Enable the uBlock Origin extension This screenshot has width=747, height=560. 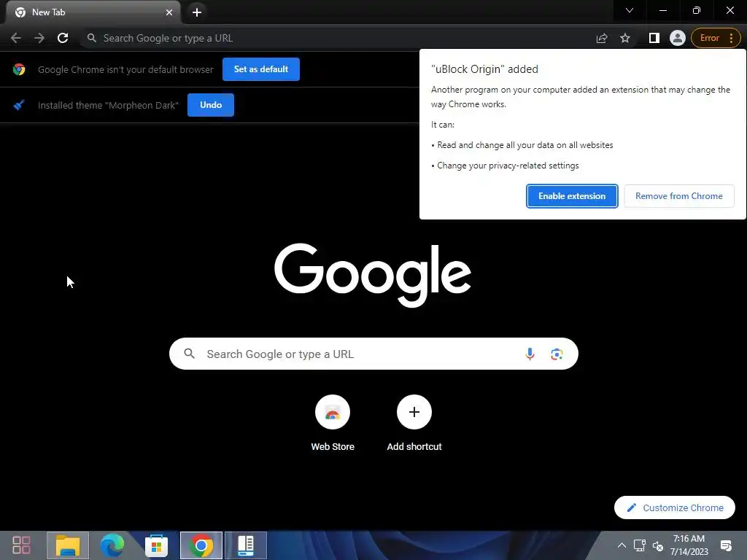coord(572,196)
